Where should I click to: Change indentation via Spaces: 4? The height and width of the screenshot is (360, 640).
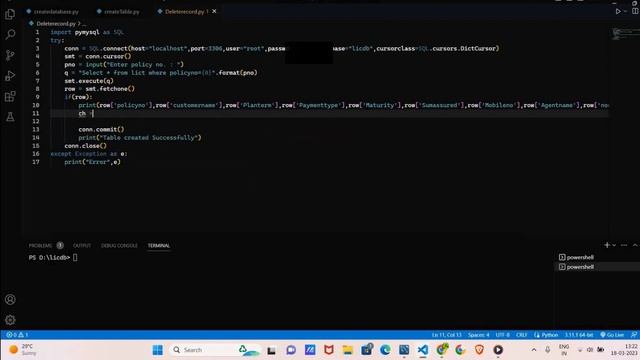(478, 335)
